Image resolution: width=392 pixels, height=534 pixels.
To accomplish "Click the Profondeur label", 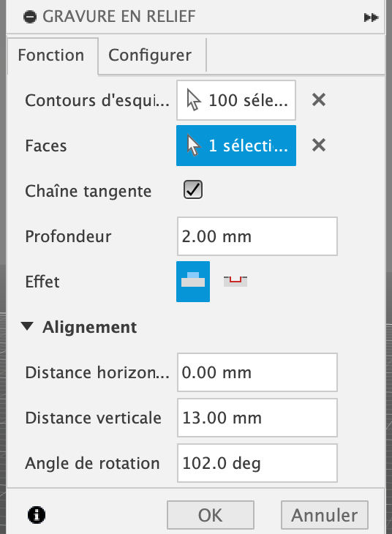I will coord(68,236).
